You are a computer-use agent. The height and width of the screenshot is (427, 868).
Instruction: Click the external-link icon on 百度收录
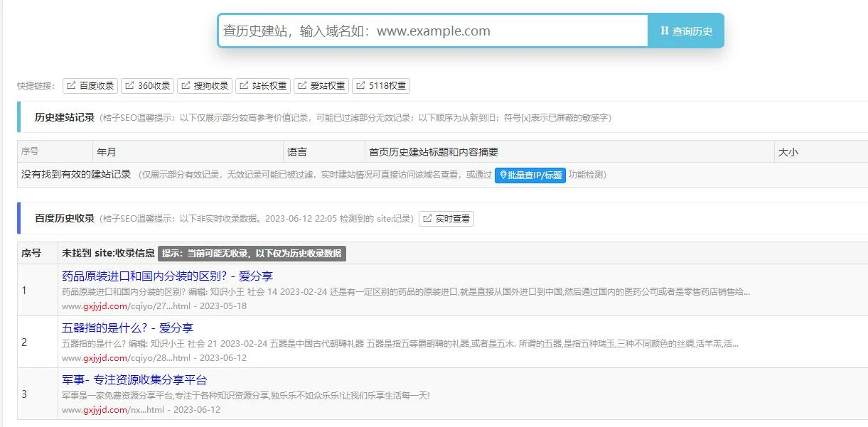pyautogui.click(x=72, y=86)
